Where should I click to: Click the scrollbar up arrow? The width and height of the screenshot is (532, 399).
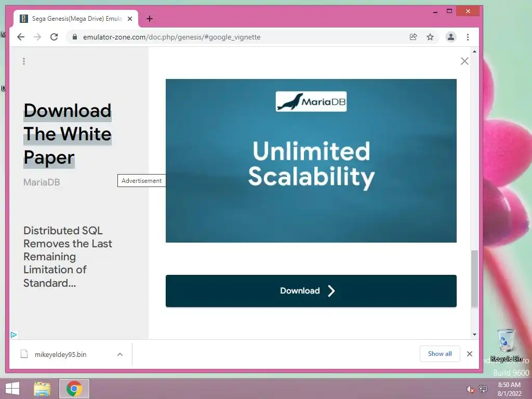point(474,51)
